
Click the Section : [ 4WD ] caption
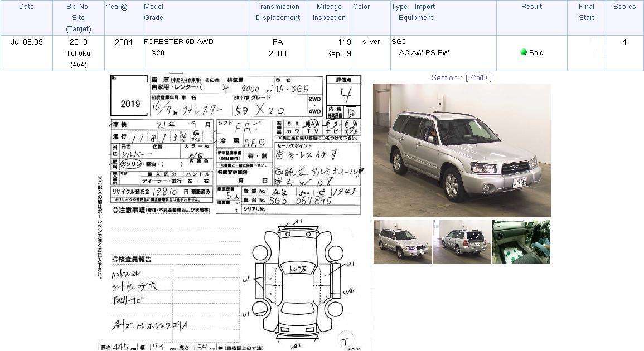pyautogui.click(x=461, y=77)
